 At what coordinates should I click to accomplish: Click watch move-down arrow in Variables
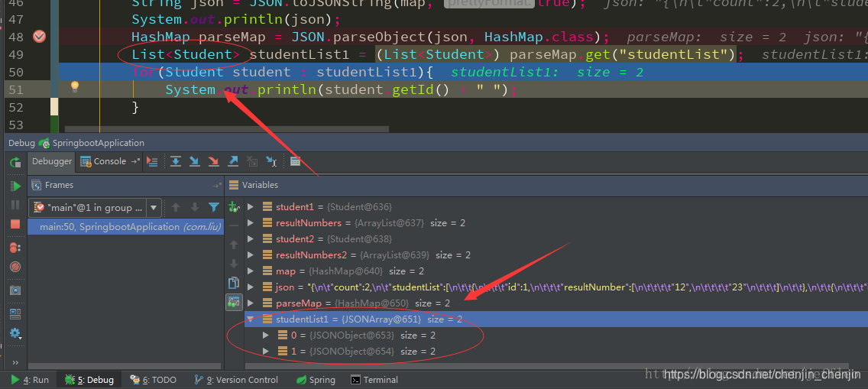click(234, 264)
